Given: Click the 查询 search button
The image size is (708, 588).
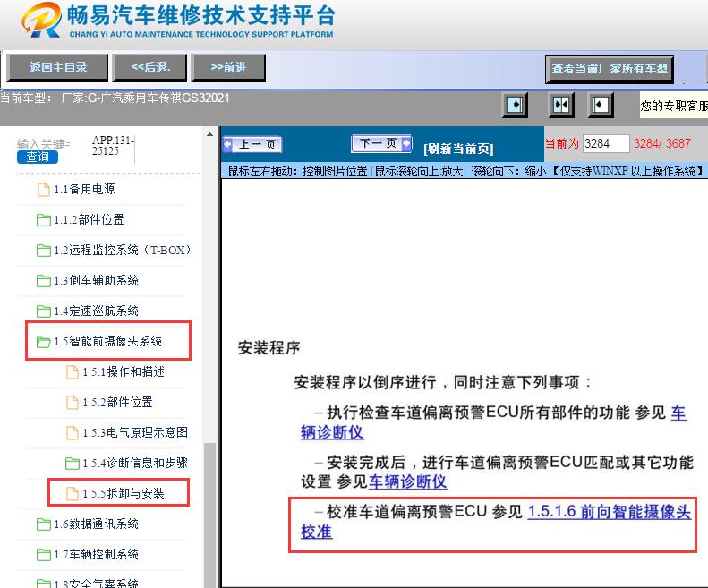Looking at the screenshot, I should [38, 157].
